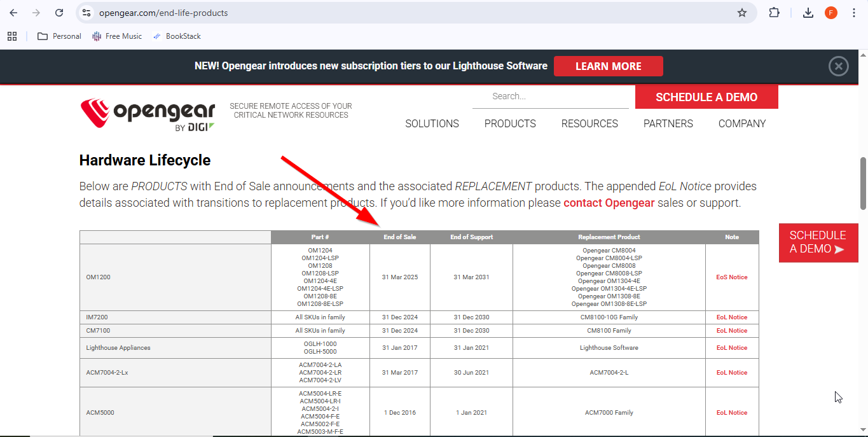Click the page vertical scrollbar thumb
The height and width of the screenshot is (437, 868).
[x=863, y=183]
